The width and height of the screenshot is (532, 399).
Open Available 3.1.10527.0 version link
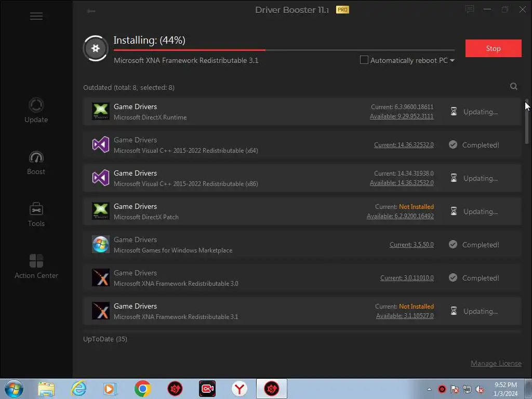405,316
